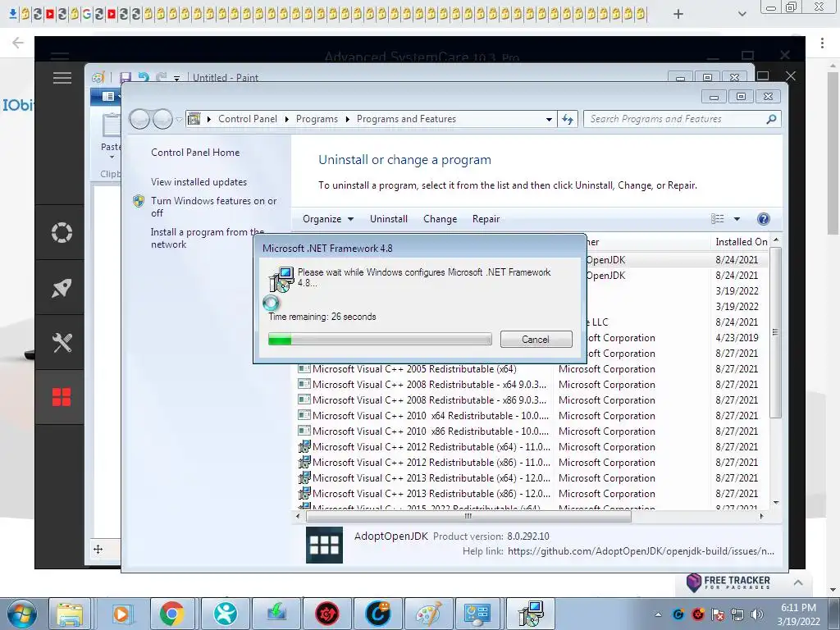Image resolution: width=840 pixels, height=630 pixels.
Task: Click Repair in the Programs toolbar
Action: pyautogui.click(x=486, y=218)
